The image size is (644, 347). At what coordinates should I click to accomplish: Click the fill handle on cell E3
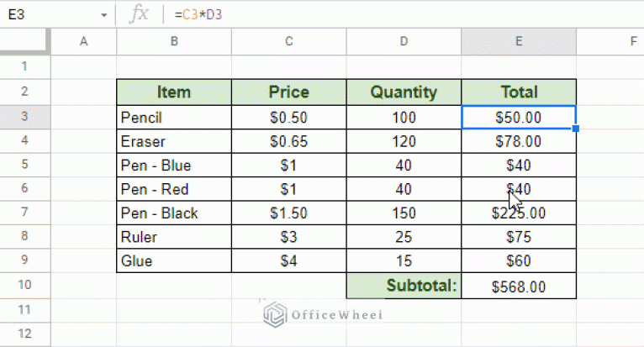tap(576, 129)
